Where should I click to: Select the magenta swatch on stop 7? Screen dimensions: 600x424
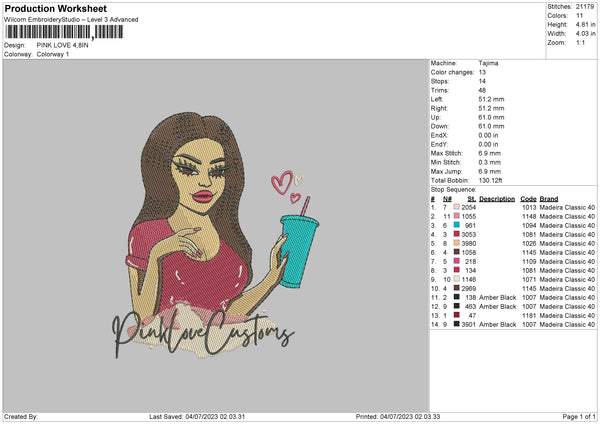coord(457,261)
